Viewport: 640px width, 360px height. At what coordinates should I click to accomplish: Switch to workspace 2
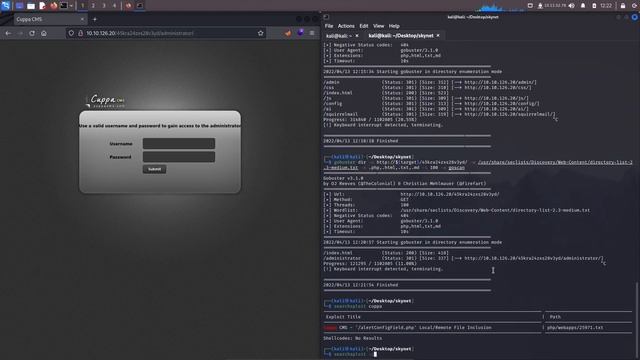pyautogui.click(x=93, y=6)
